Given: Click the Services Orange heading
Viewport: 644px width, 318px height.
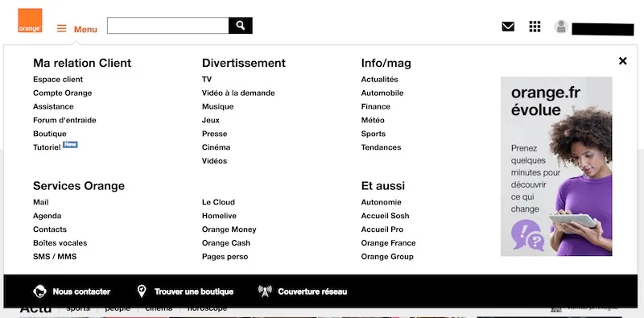Looking at the screenshot, I should click(x=79, y=186).
